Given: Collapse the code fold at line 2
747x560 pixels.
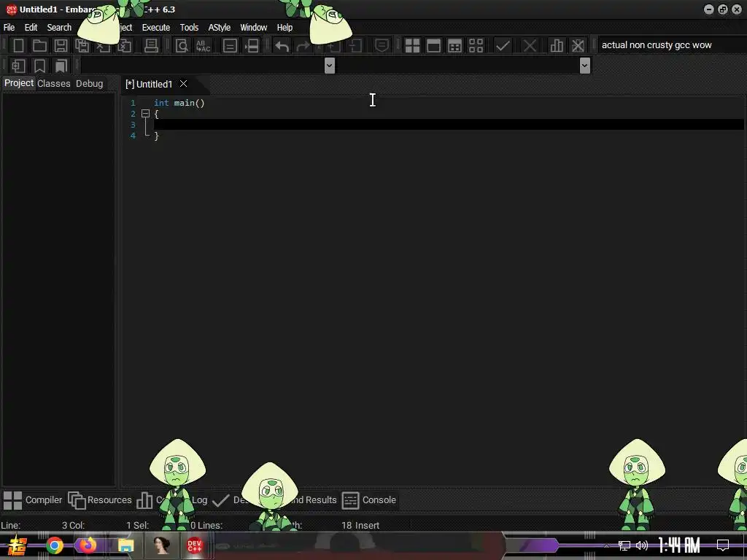Looking at the screenshot, I should tap(145, 114).
